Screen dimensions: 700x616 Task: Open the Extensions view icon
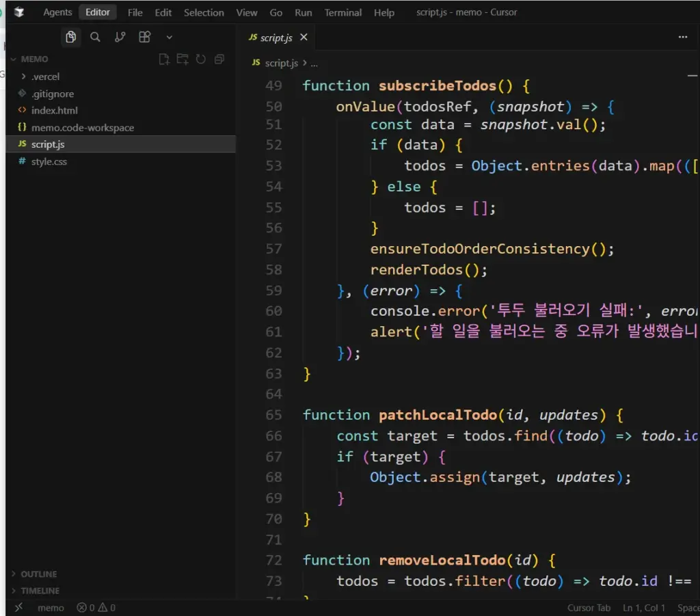coord(144,37)
